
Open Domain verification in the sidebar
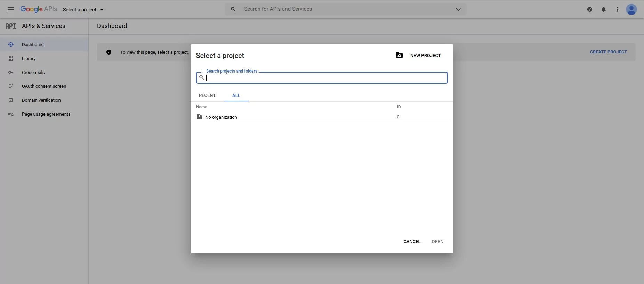tap(44, 100)
